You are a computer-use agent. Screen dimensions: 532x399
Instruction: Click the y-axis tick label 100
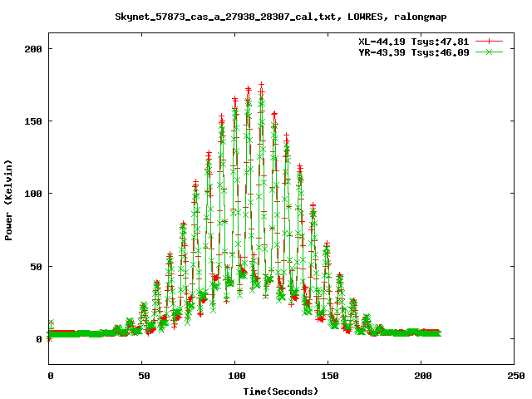point(33,194)
